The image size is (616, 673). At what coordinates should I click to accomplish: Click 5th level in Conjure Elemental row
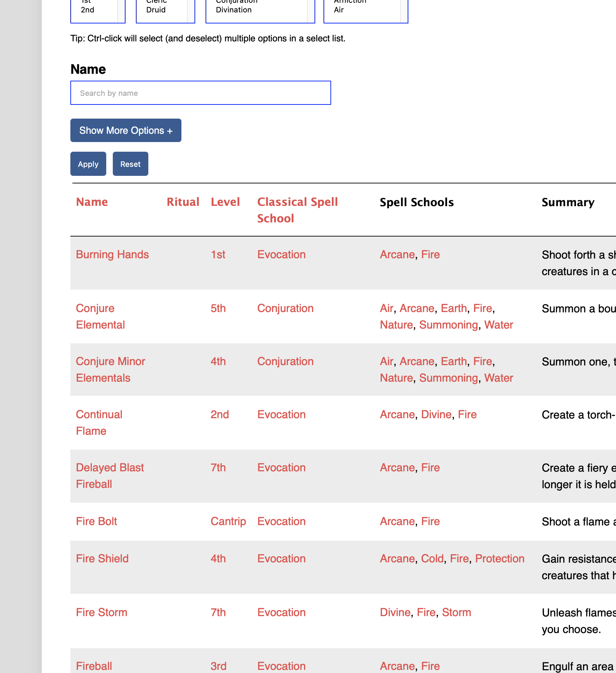218,308
